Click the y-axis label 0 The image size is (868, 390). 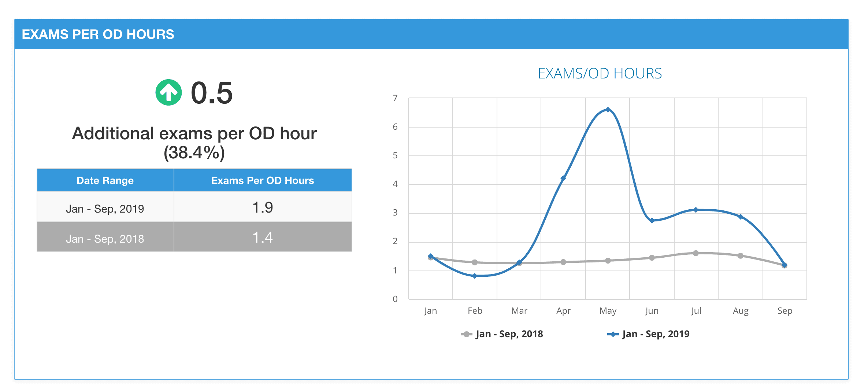[395, 299]
